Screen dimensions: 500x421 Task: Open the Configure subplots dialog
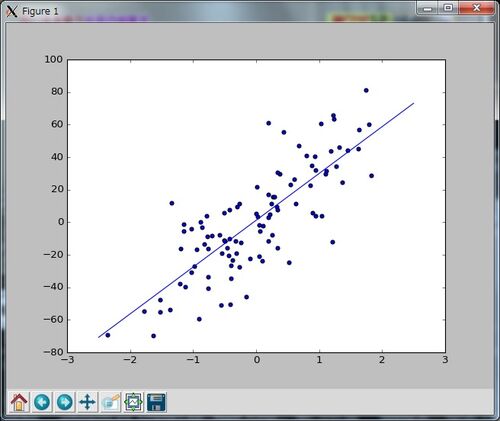click(x=133, y=402)
